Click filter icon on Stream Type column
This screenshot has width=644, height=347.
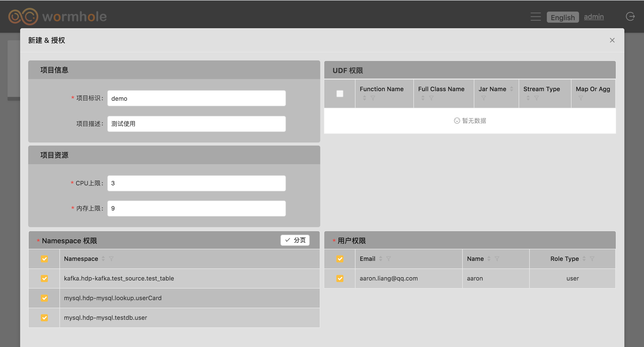536,98
